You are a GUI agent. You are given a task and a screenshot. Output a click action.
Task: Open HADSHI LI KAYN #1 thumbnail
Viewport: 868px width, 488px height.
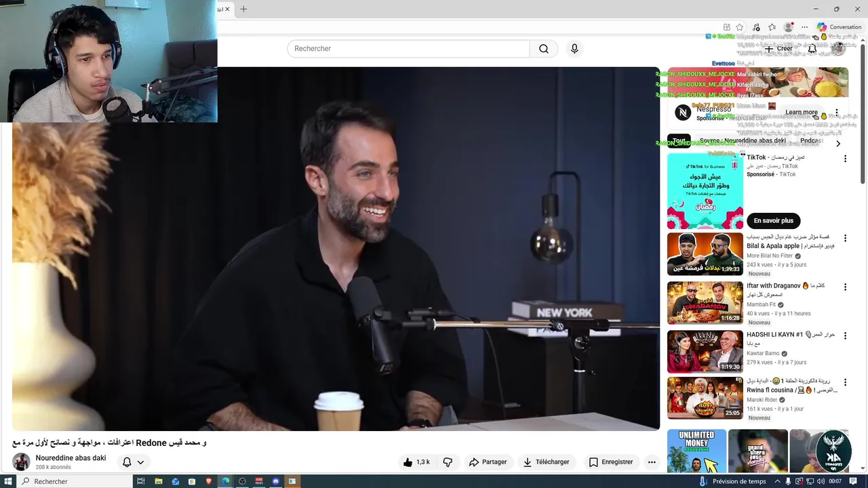pyautogui.click(x=705, y=351)
